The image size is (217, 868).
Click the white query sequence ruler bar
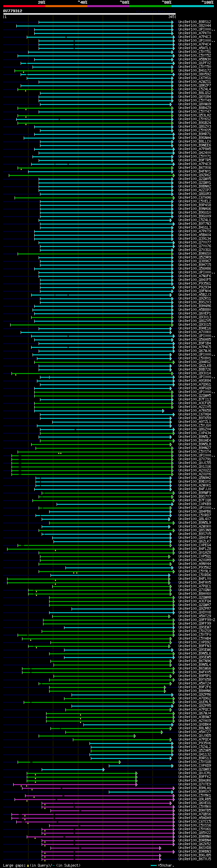tap(90, 14)
